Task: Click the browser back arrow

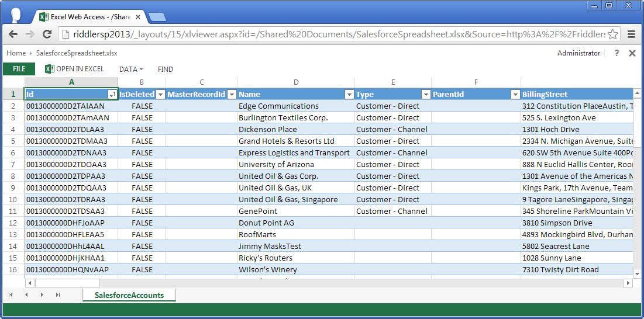Action: pyautogui.click(x=13, y=34)
